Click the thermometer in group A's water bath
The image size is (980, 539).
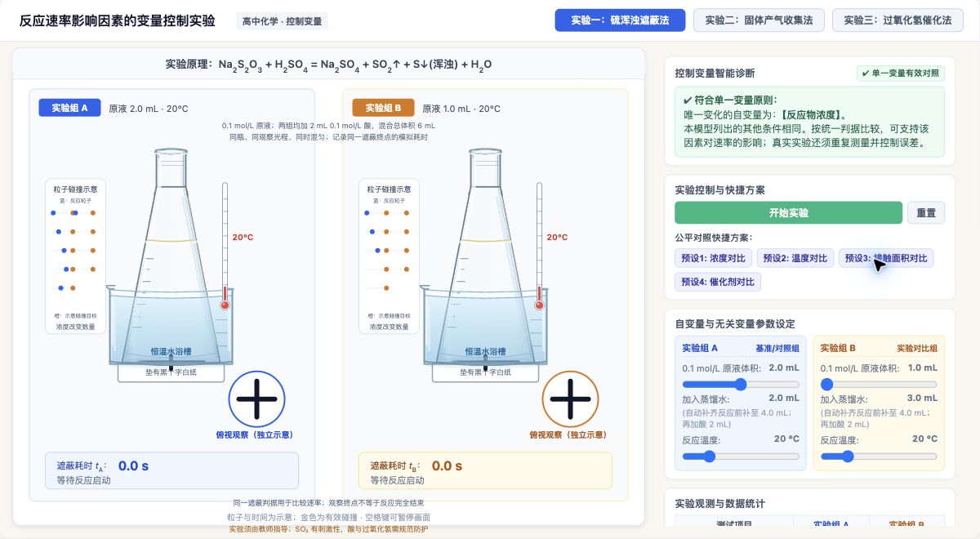(225, 246)
